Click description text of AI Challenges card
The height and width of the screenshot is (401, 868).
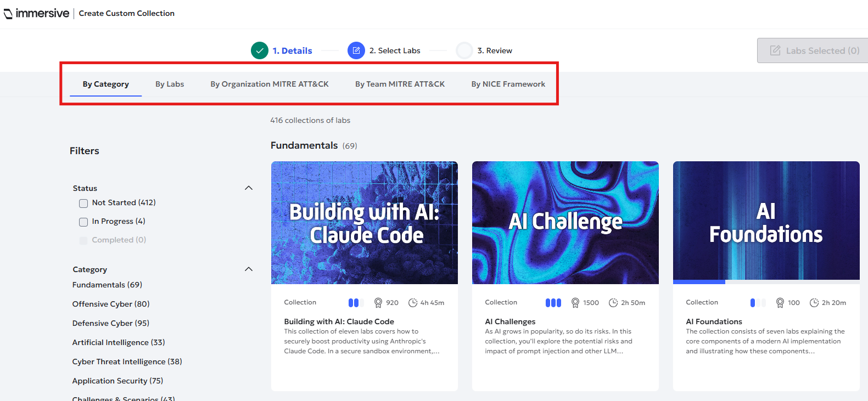point(559,341)
